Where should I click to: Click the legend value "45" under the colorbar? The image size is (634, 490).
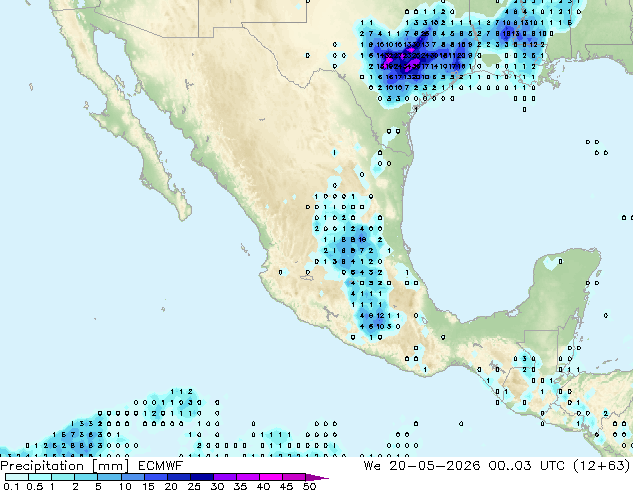(x=286, y=486)
